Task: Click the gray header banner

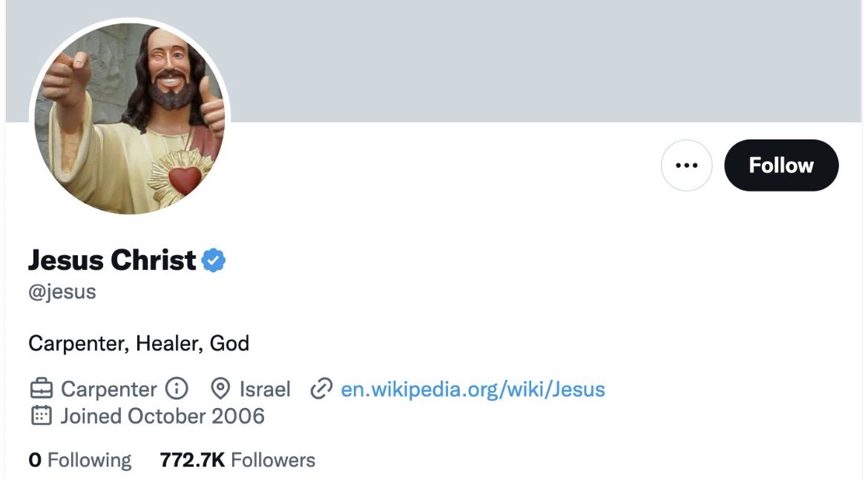Action: [x=519, y=59]
